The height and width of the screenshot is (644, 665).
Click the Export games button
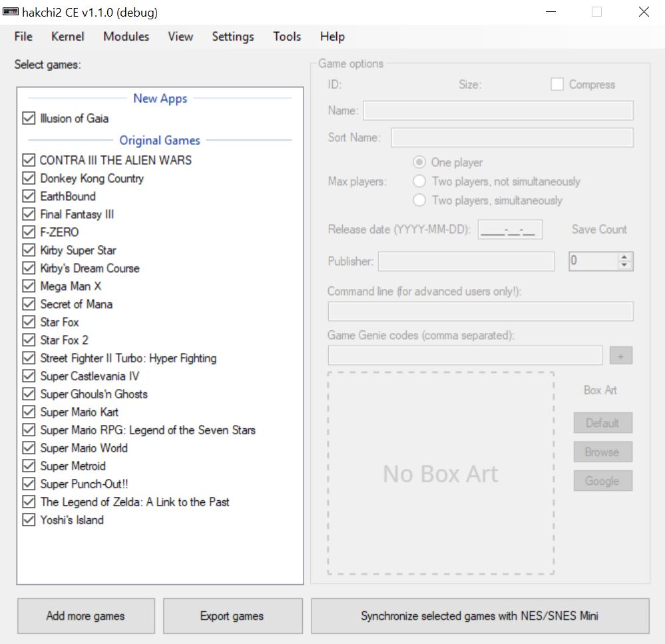[x=233, y=615]
